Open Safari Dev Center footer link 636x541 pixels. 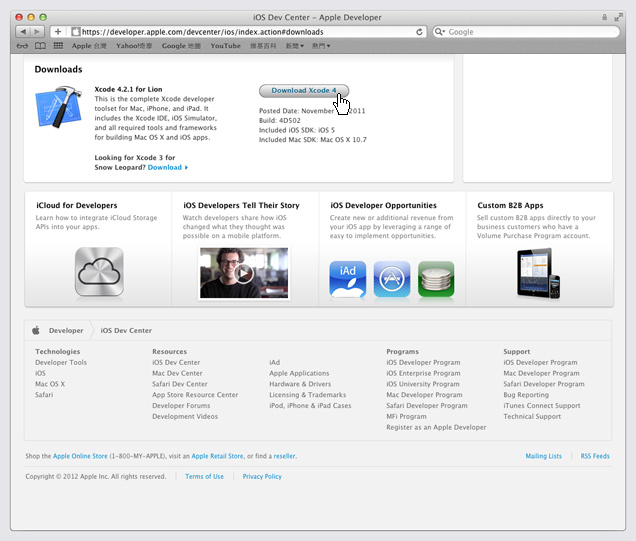180,384
